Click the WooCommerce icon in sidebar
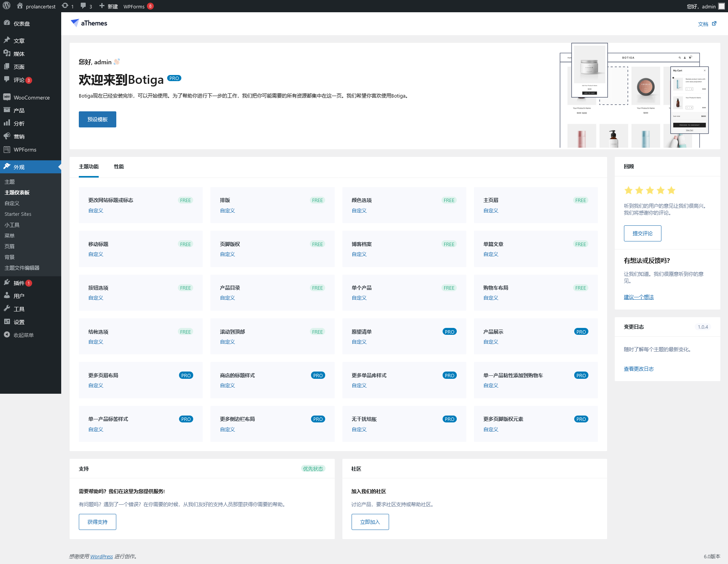The width and height of the screenshot is (728, 564). 7,97
